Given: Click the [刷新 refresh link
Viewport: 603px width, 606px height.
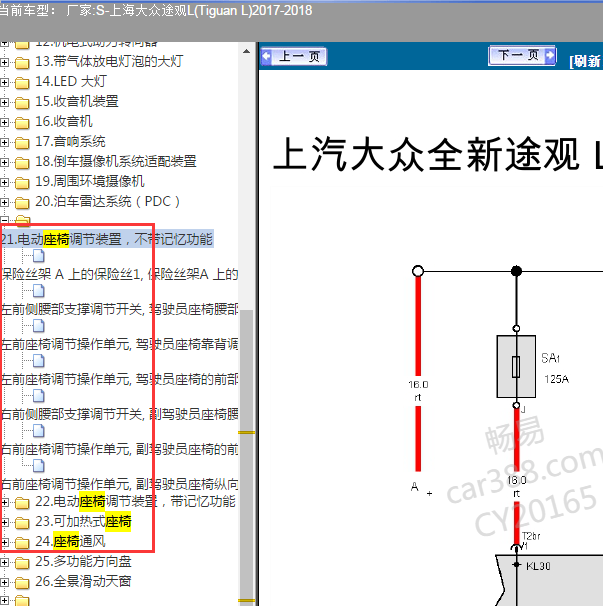Looking at the screenshot, I should 585,61.
